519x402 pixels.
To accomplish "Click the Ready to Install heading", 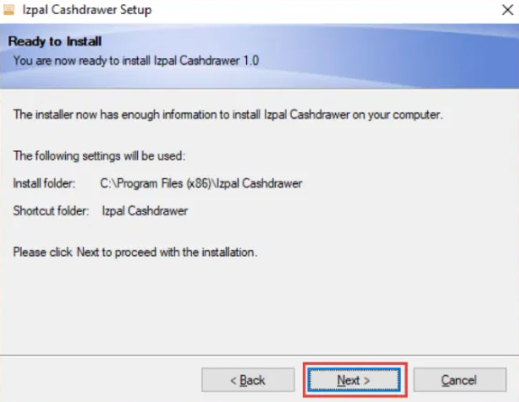I will (x=55, y=41).
